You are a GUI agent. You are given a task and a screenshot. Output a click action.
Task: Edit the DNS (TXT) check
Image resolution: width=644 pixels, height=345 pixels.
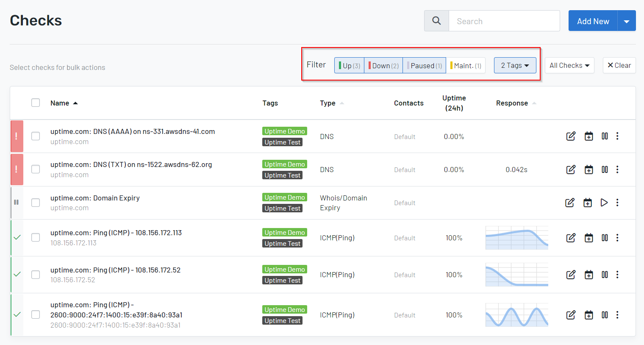(571, 169)
